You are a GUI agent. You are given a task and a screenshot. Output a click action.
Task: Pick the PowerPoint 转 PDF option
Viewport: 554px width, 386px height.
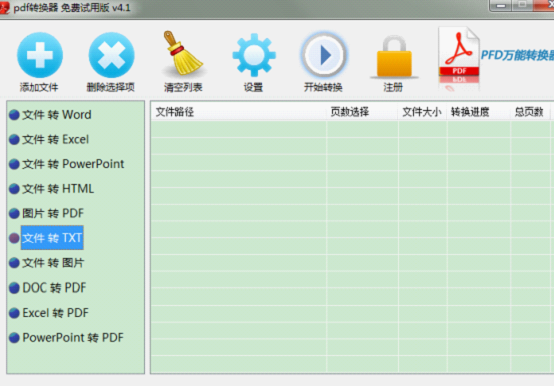73,338
